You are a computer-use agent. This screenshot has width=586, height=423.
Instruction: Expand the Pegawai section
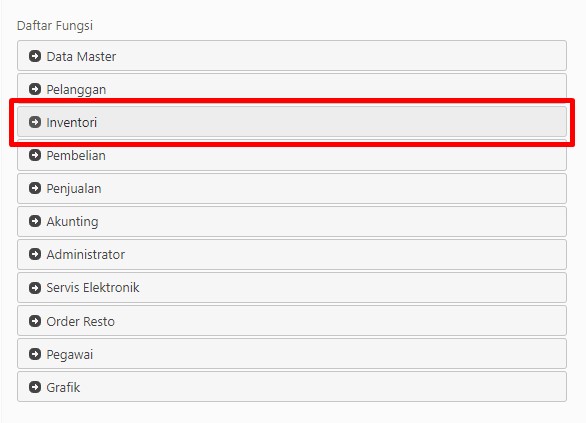[x=292, y=353]
